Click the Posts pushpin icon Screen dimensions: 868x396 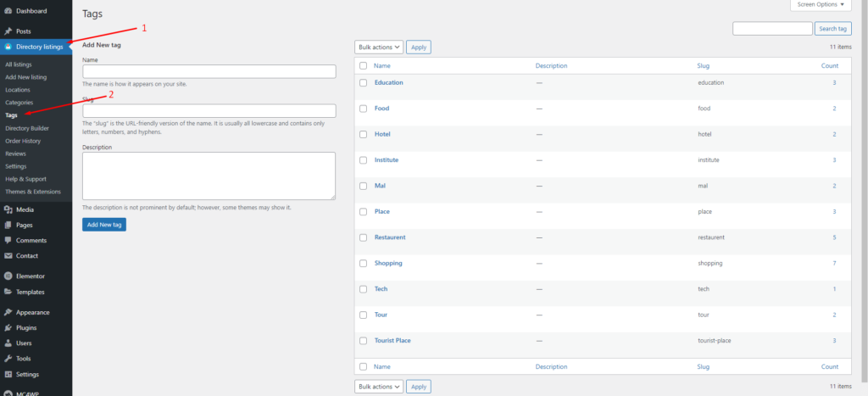8,31
